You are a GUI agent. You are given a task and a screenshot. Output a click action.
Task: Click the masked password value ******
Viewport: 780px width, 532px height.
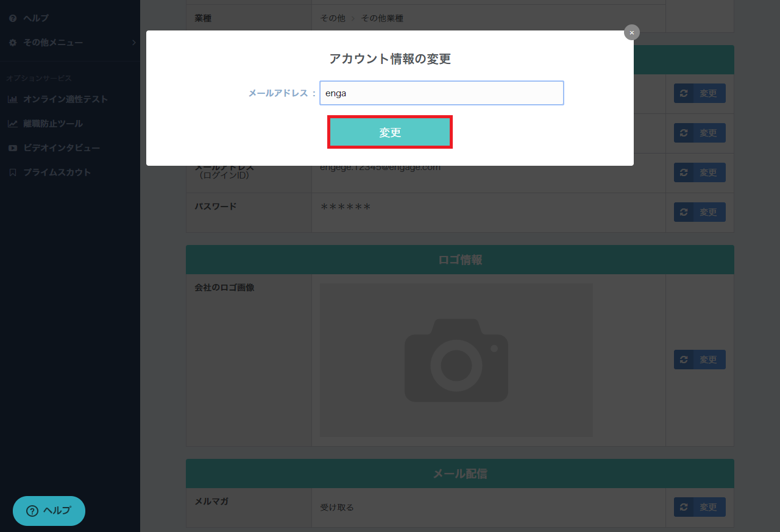[x=346, y=208]
